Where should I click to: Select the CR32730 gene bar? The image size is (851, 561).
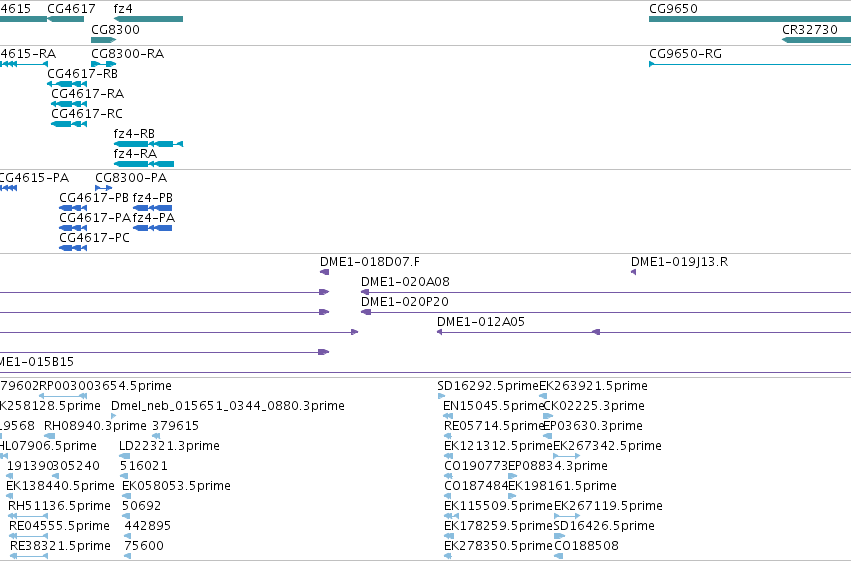(816, 40)
